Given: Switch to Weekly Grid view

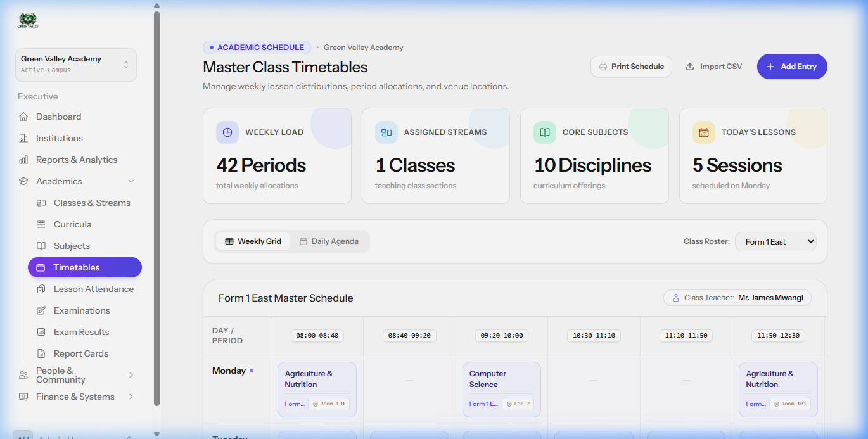Looking at the screenshot, I should [x=253, y=241].
